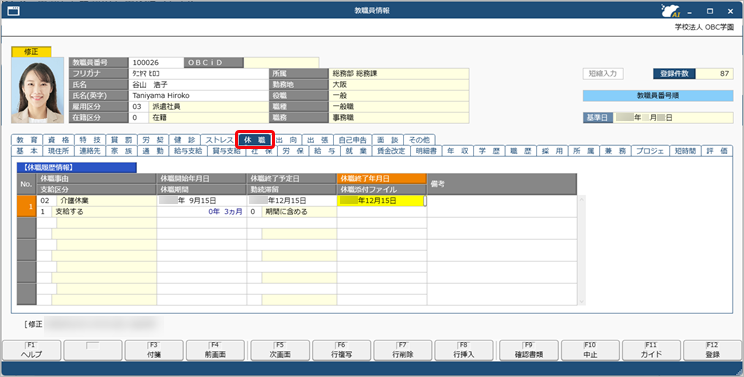The height and width of the screenshot is (377, 744).
Task: Advance with the F5 次画面 button
Action: 280,350
